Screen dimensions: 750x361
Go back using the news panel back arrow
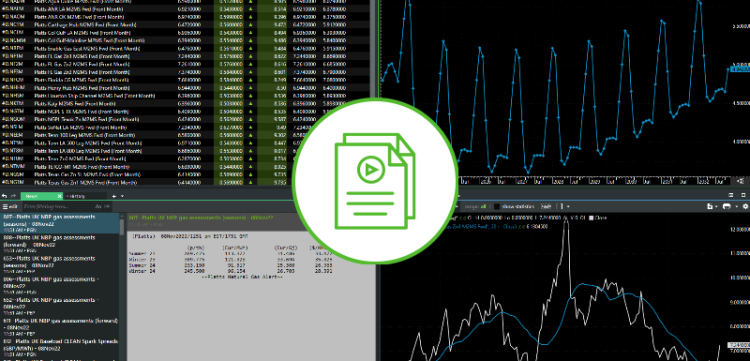click(5, 196)
